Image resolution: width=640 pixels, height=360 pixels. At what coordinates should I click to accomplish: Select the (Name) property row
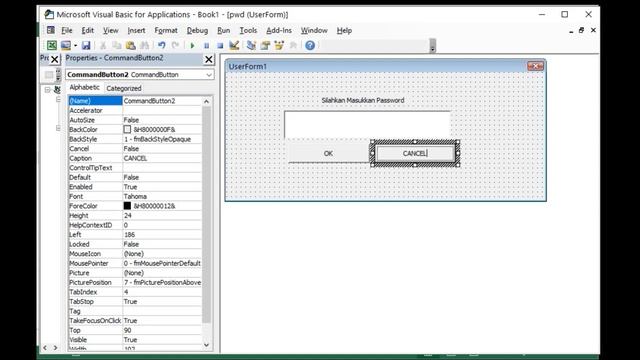click(135, 101)
